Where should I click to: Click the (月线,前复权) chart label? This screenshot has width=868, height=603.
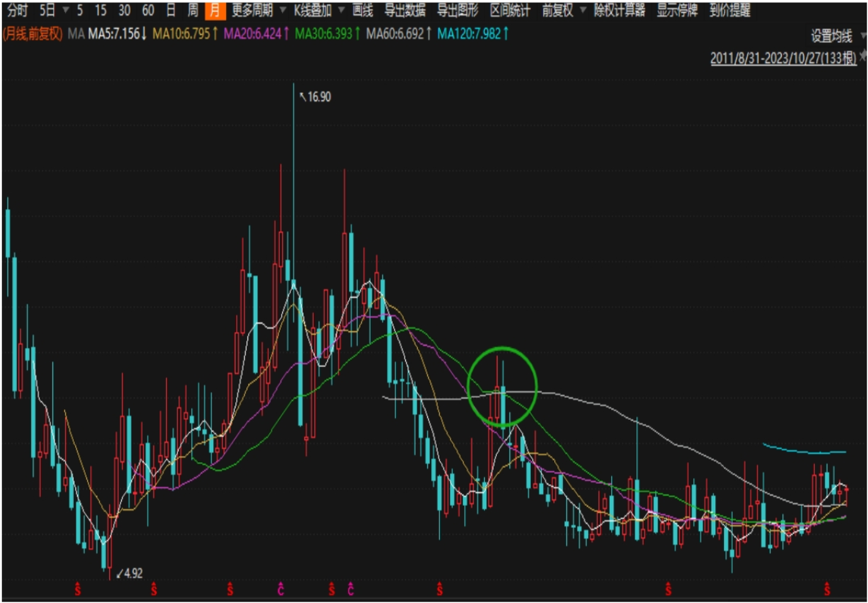coord(33,33)
